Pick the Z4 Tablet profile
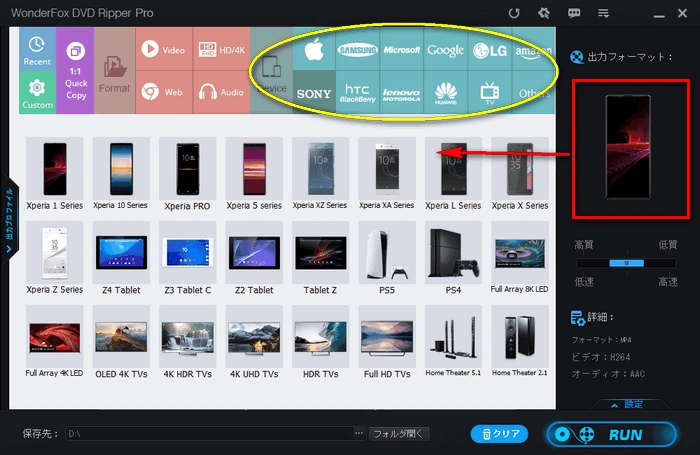 click(121, 258)
